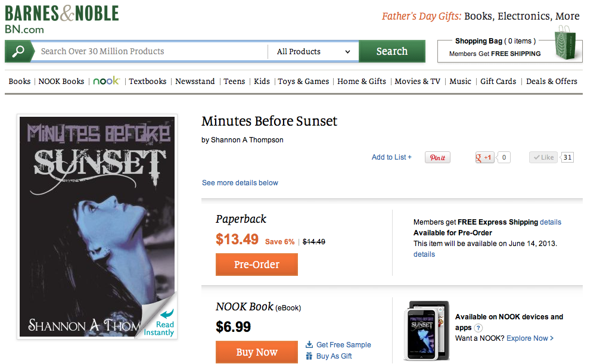Open the Textbooks navigation menu
The image size is (606, 364).
[148, 82]
